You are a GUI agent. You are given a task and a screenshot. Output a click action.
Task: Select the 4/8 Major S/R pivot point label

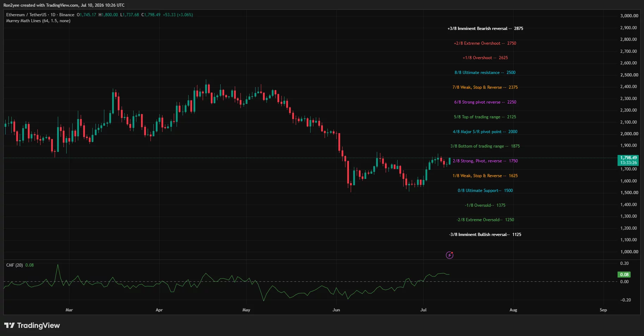pos(485,132)
